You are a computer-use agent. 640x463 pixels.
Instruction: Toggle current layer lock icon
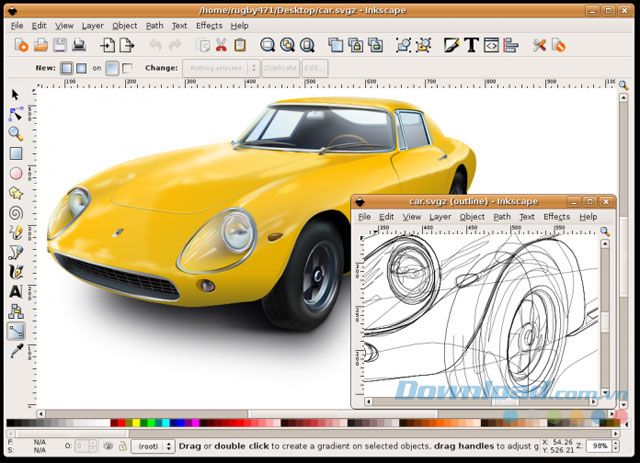pos(122,446)
